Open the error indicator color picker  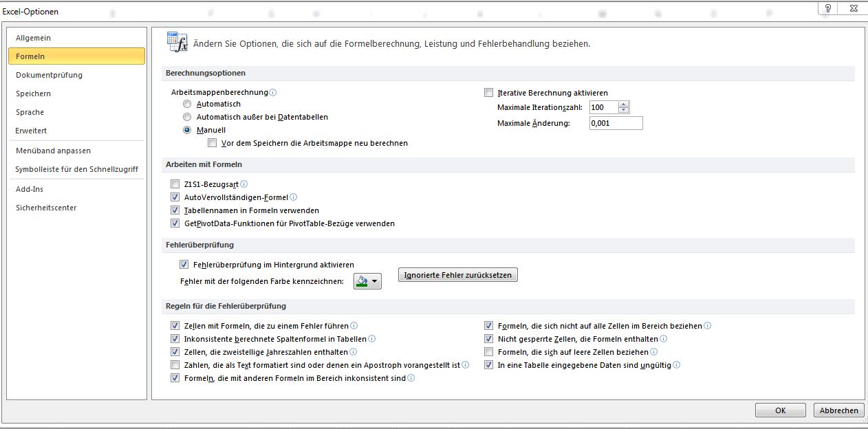(x=367, y=281)
